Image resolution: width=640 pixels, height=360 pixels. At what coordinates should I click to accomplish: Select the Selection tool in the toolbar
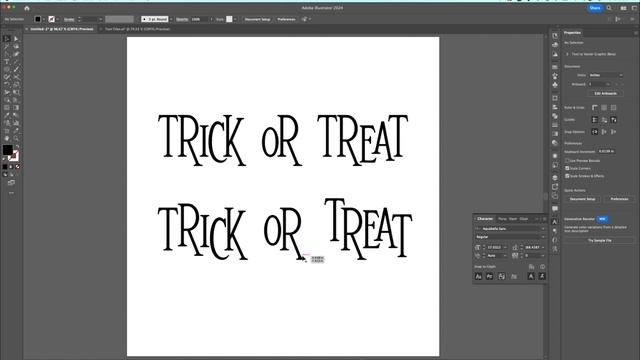click(7, 39)
